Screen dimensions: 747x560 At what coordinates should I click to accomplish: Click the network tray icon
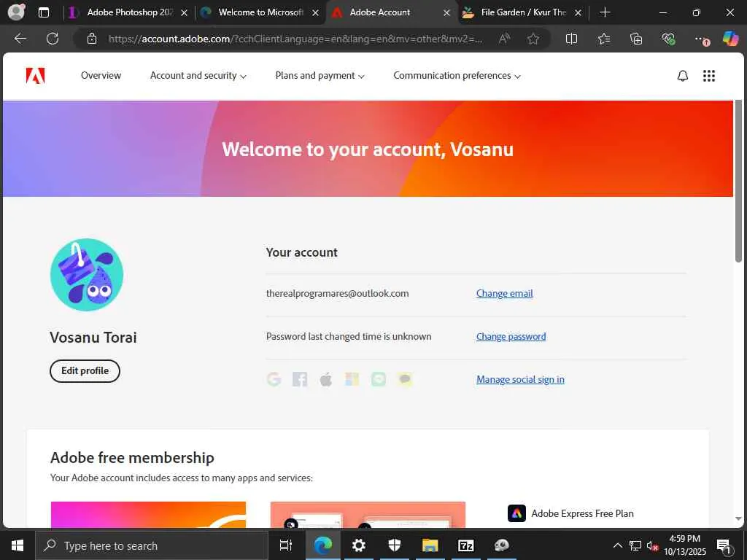coord(635,545)
